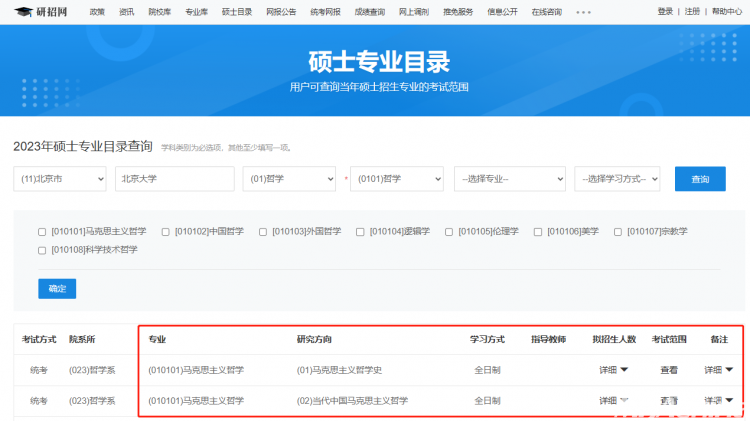This screenshot has height=421, width=750.
Task: Check [010103]外国哲学 checkbox
Action: click(x=263, y=232)
